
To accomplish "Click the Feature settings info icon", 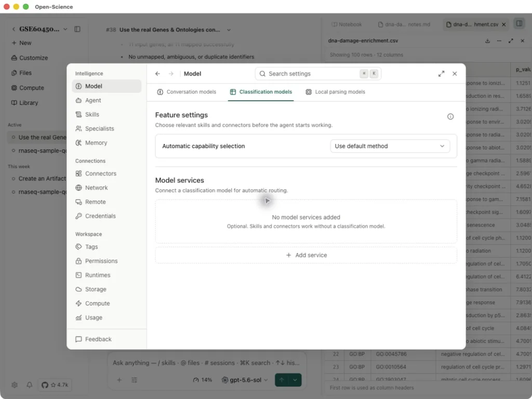I will coord(450,117).
